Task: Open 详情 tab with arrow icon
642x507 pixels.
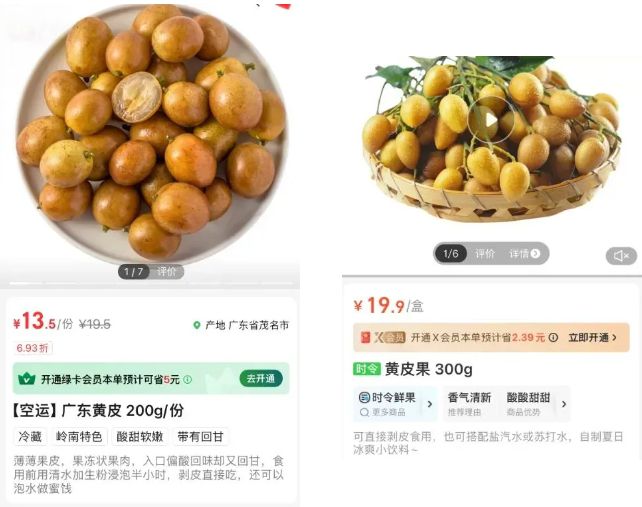Action: [524, 254]
